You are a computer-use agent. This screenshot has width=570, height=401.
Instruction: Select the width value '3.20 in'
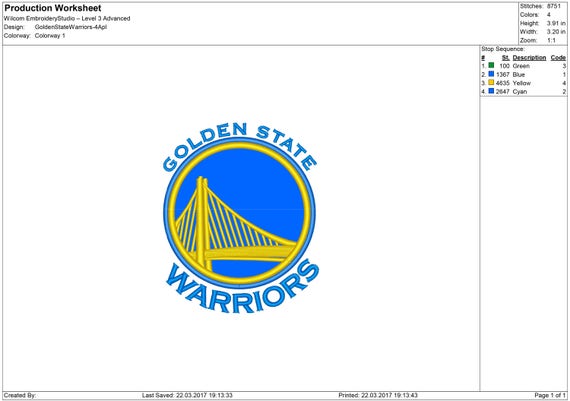(556, 32)
